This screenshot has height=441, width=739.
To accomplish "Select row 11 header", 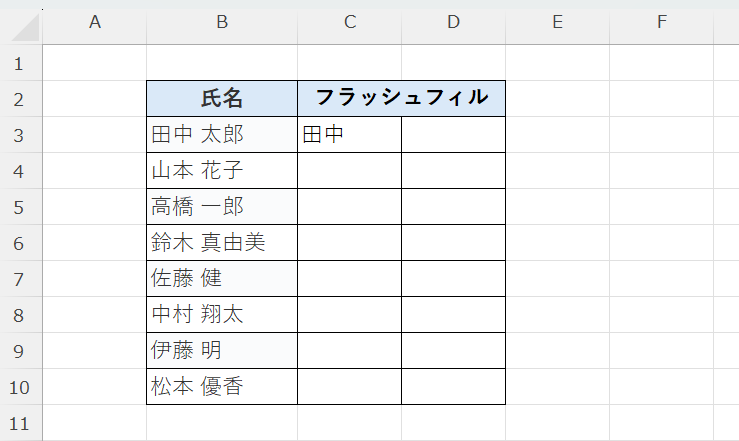I will tap(21, 423).
